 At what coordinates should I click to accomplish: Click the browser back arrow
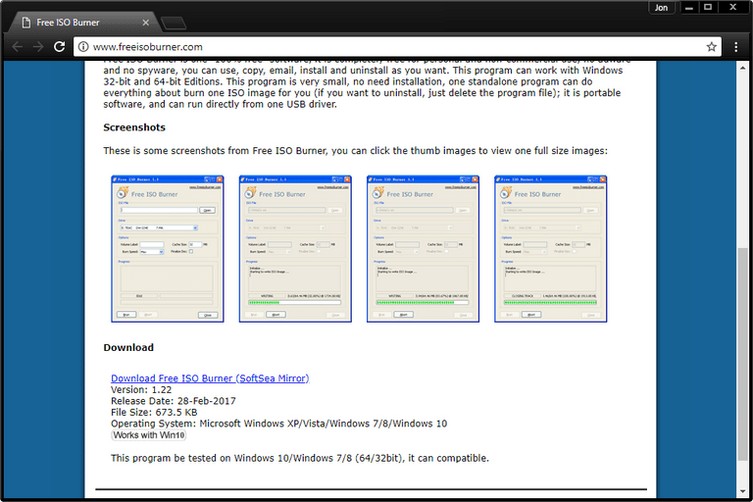[x=17, y=47]
